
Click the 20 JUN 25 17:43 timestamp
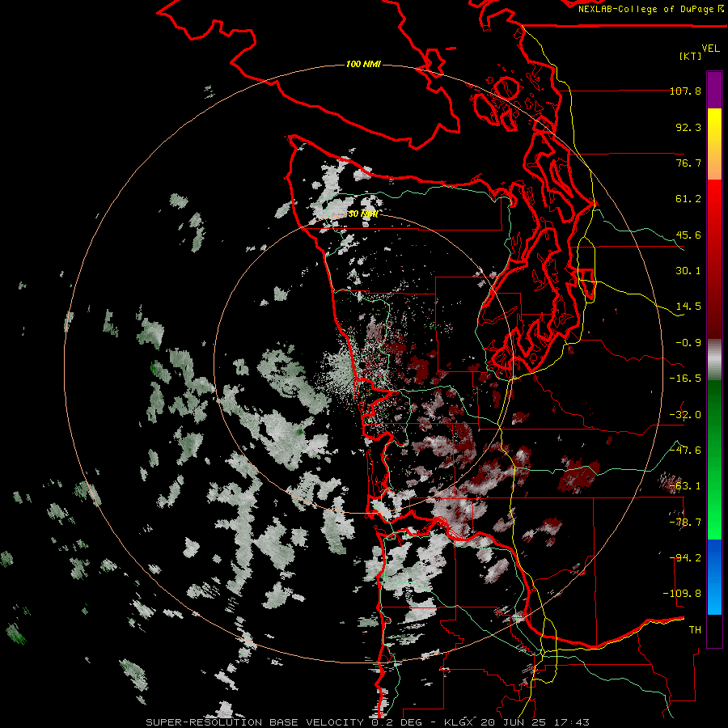point(535,722)
